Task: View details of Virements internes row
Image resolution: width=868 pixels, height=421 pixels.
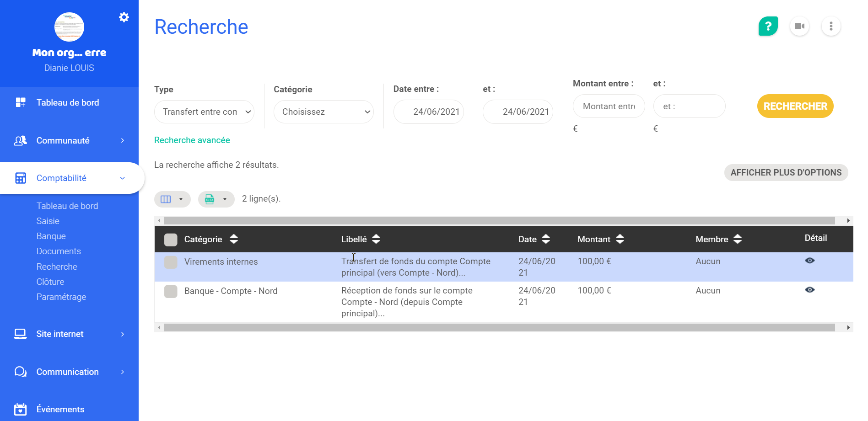Action: pos(809,261)
